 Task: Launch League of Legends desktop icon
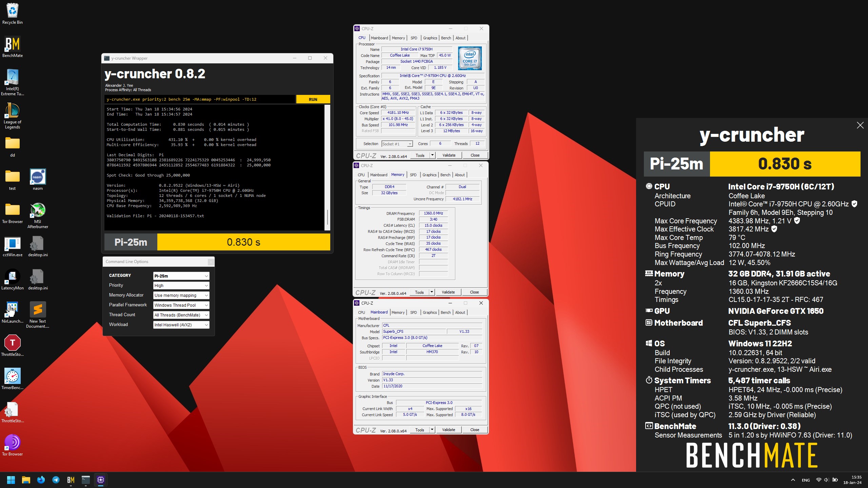coord(13,116)
